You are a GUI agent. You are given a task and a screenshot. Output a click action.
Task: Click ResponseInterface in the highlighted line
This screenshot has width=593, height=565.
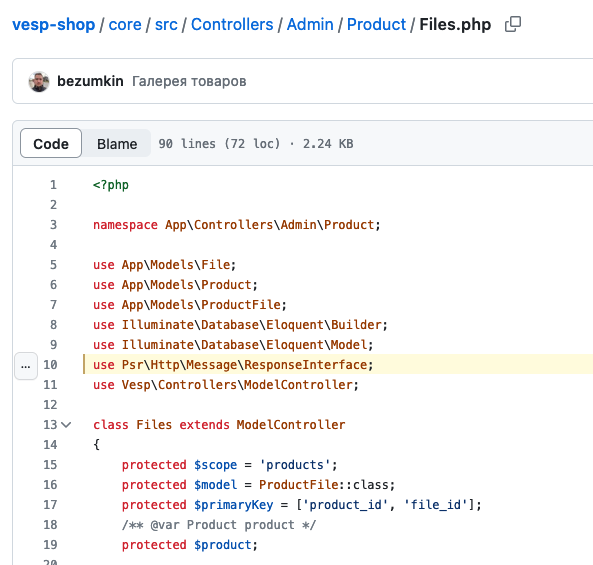tap(306, 365)
